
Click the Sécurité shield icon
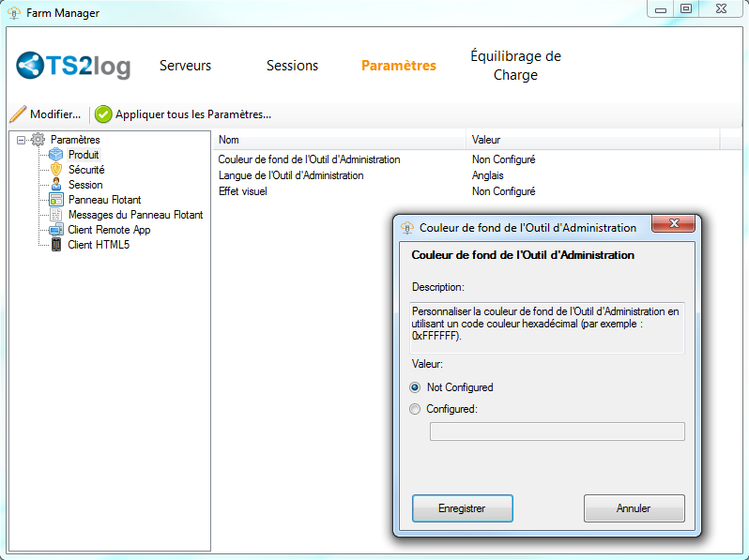(56, 170)
